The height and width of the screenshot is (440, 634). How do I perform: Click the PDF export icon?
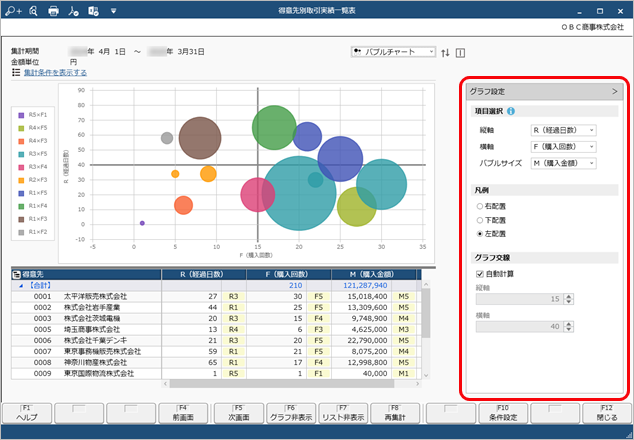(x=73, y=11)
